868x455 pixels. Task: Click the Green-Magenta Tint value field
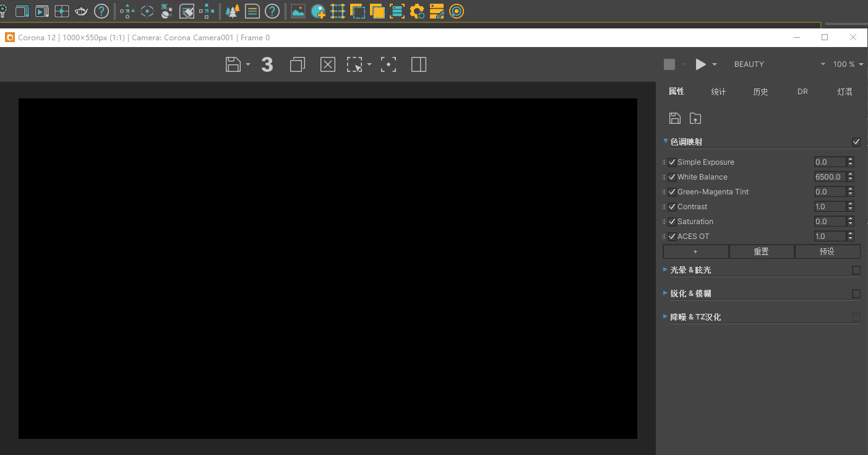[830, 192]
